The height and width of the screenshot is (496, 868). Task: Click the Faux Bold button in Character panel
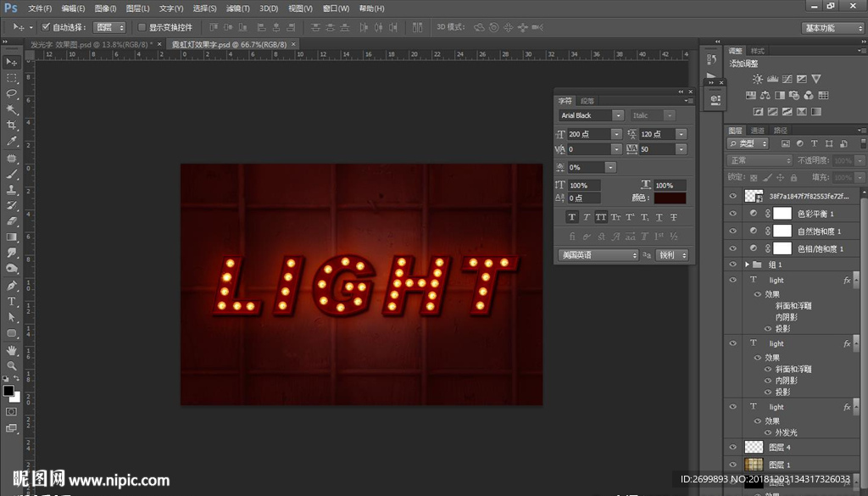point(570,217)
